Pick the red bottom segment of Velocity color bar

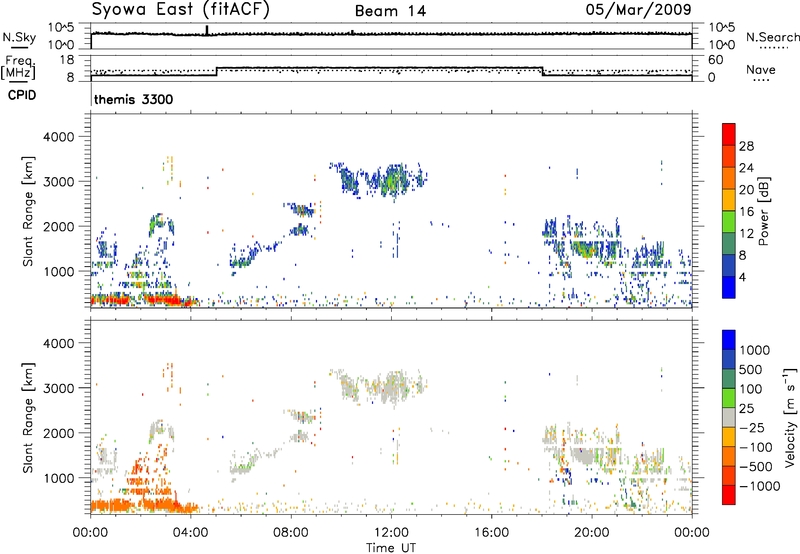pos(729,495)
